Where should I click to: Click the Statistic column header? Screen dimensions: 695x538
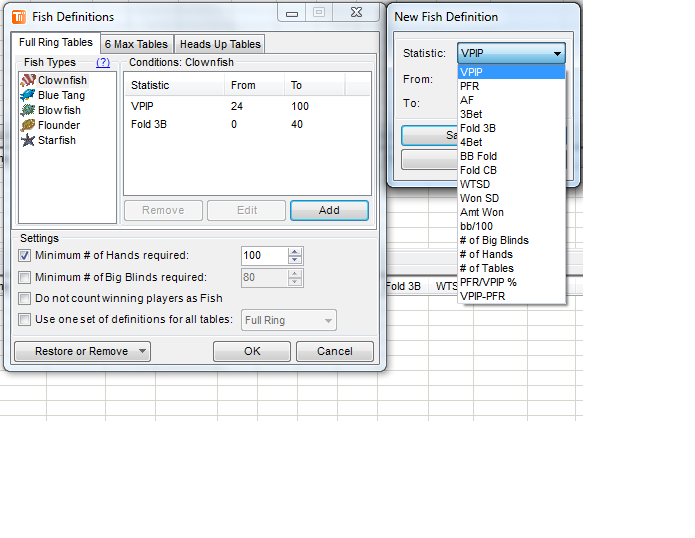[x=175, y=85]
